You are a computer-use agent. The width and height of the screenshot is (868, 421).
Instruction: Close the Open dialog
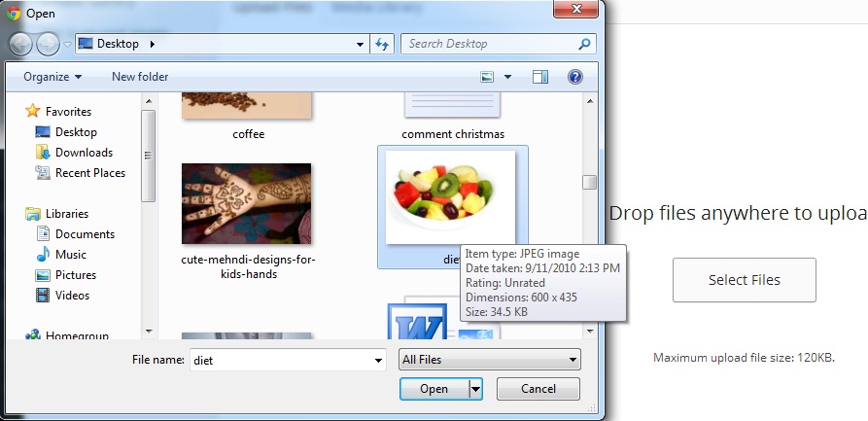tap(576, 9)
